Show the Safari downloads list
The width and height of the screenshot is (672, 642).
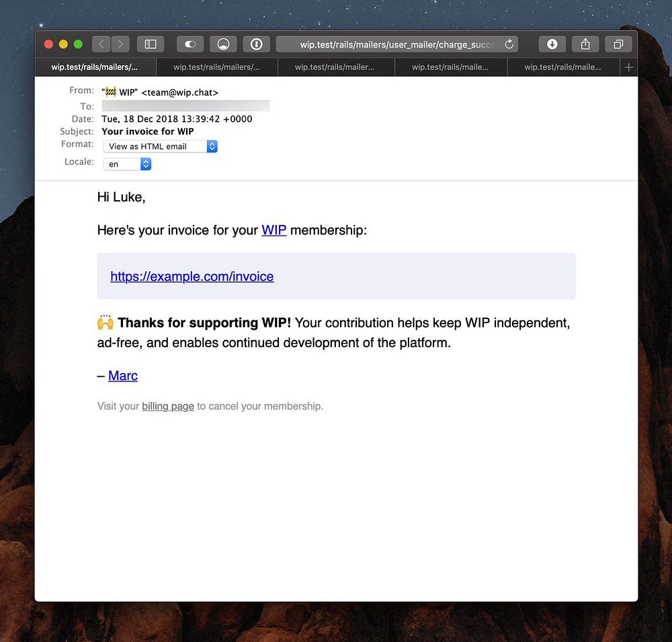click(x=552, y=44)
